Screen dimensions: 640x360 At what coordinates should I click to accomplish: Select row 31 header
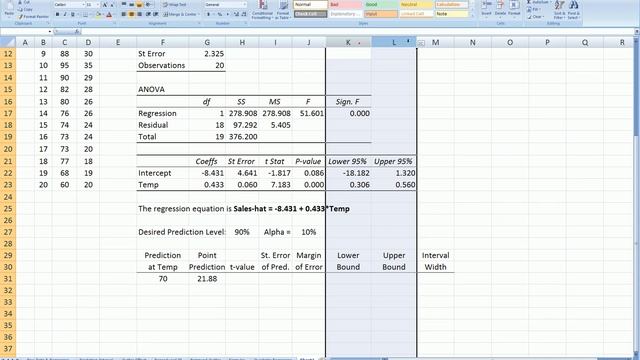pos(8,279)
